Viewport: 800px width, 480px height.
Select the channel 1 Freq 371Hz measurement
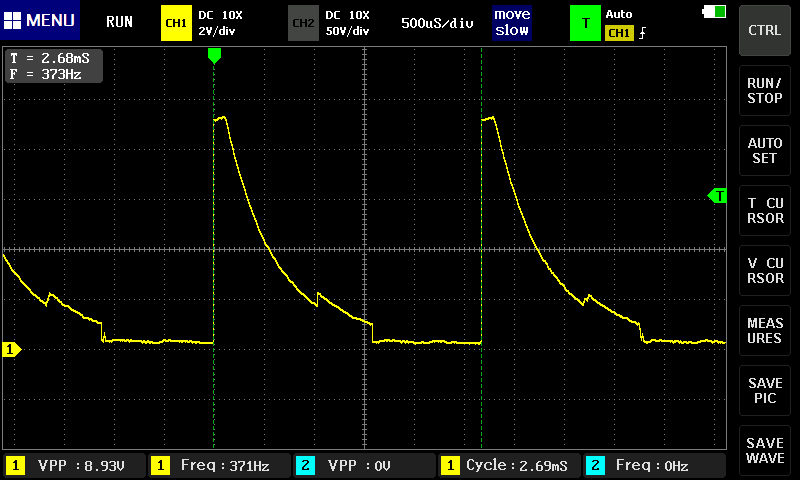(x=220, y=466)
